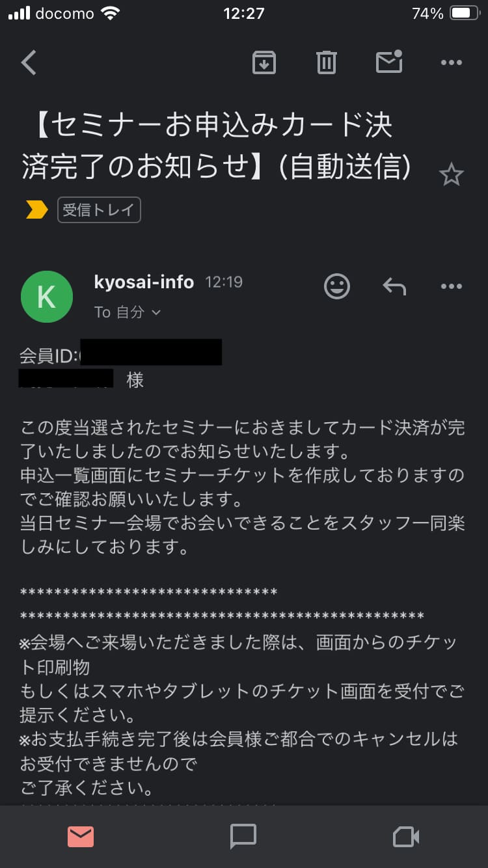Switch to the Chat tab

(x=243, y=837)
